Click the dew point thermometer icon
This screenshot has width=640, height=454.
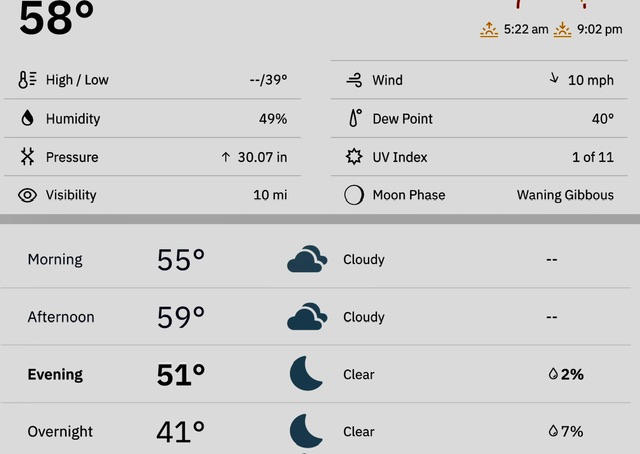pyautogui.click(x=355, y=118)
